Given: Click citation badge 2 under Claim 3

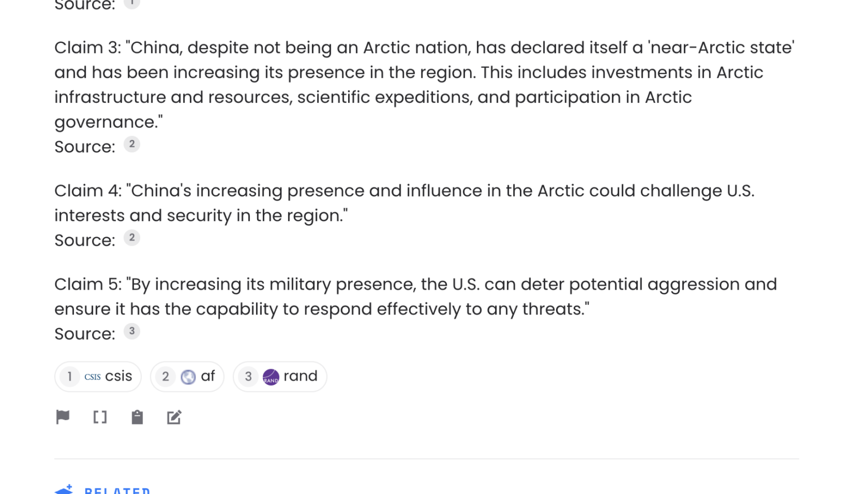Looking at the screenshot, I should point(132,145).
